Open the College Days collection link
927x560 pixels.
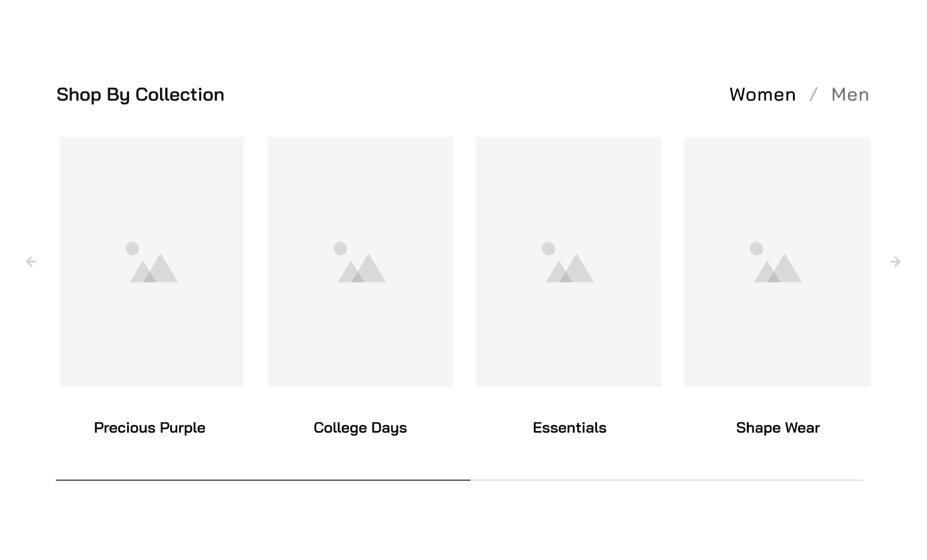click(360, 428)
